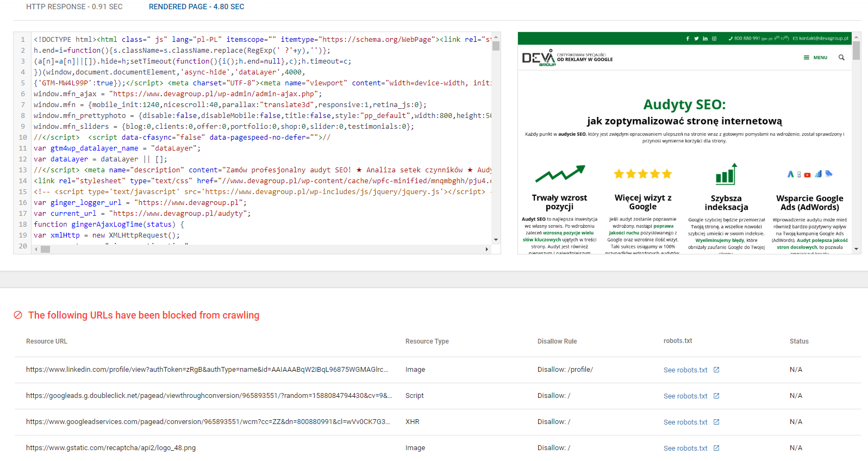This screenshot has width=868, height=461.
Task: Click the search magnifier icon in preview
Action: [x=841, y=58]
